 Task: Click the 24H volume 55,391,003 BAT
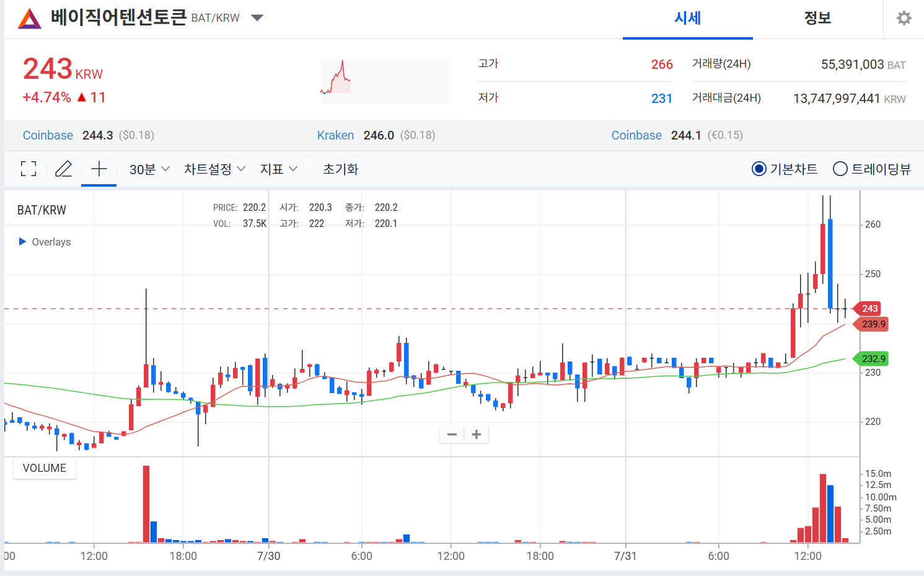tap(863, 64)
